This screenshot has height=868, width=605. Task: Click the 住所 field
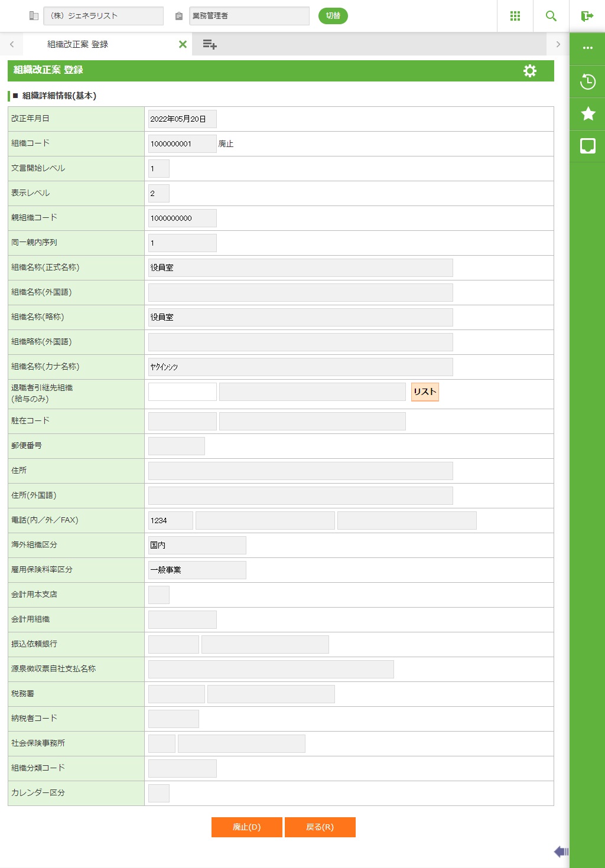301,471
